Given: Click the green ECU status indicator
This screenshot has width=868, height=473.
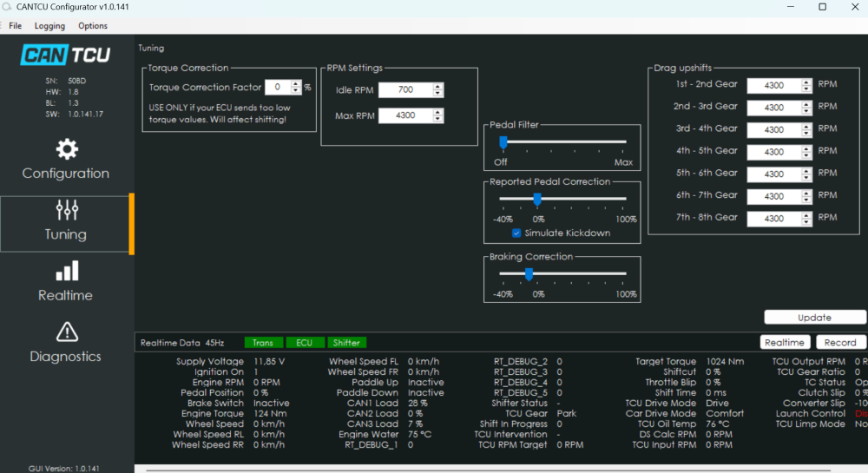Looking at the screenshot, I should (x=304, y=343).
